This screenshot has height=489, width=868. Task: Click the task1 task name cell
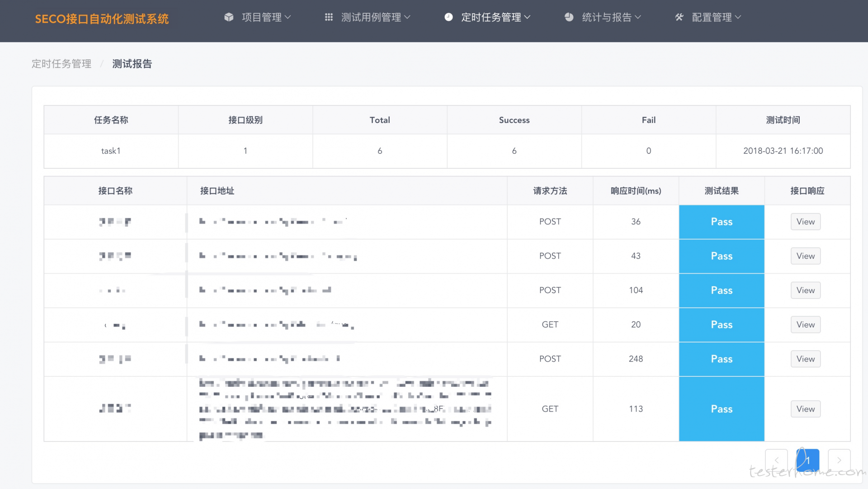(111, 151)
